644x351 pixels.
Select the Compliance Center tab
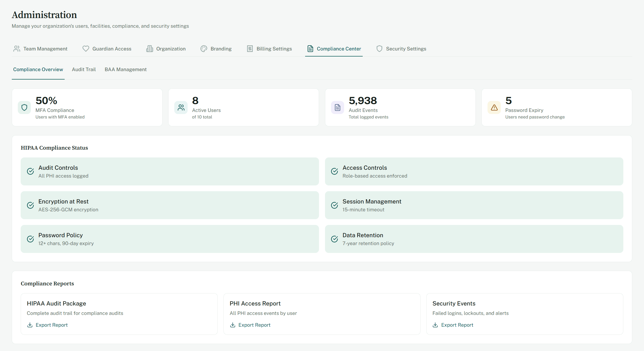(334, 49)
